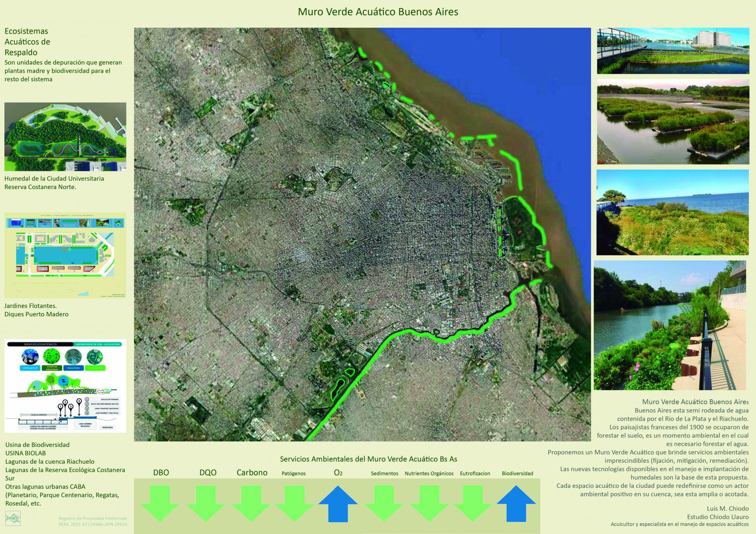Click the blue up arrow under Biodiversidad
The image size is (756, 534).
(x=516, y=503)
